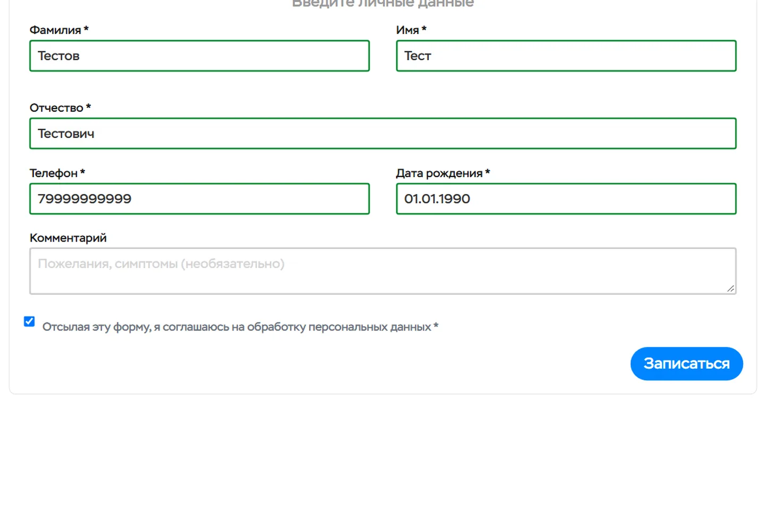Click the 'Фамилия *' label
Screen dimensions: 766x532
pos(59,30)
